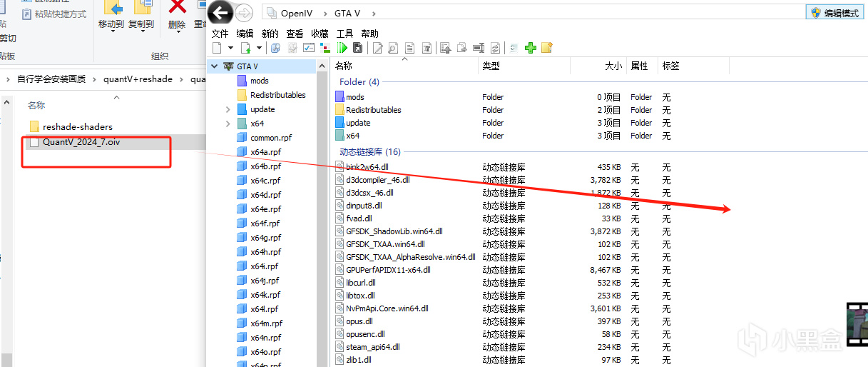868x367 pixels.
Task: Select the mods folder in the tree
Action: (x=260, y=81)
